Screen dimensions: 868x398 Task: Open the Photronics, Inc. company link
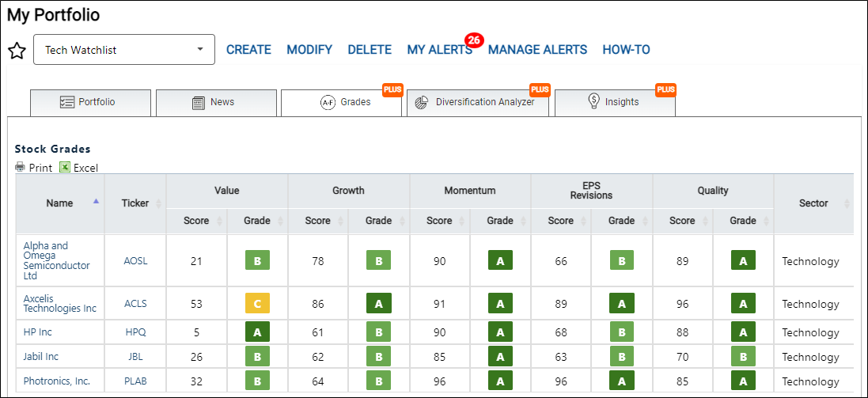56,381
